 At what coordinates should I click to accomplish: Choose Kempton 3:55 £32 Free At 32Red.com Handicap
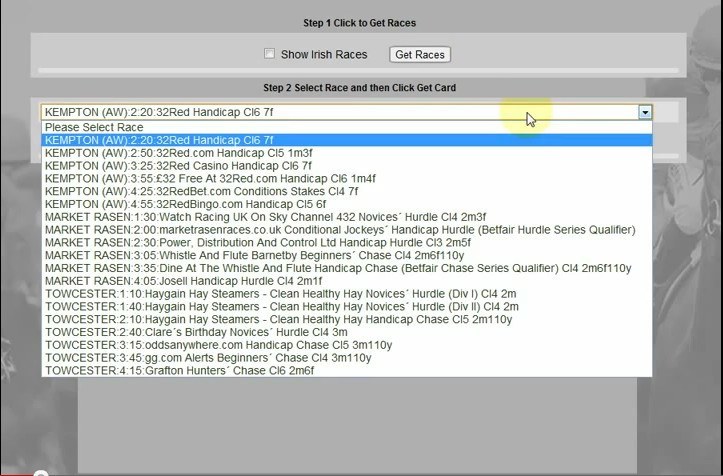click(347, 178)
